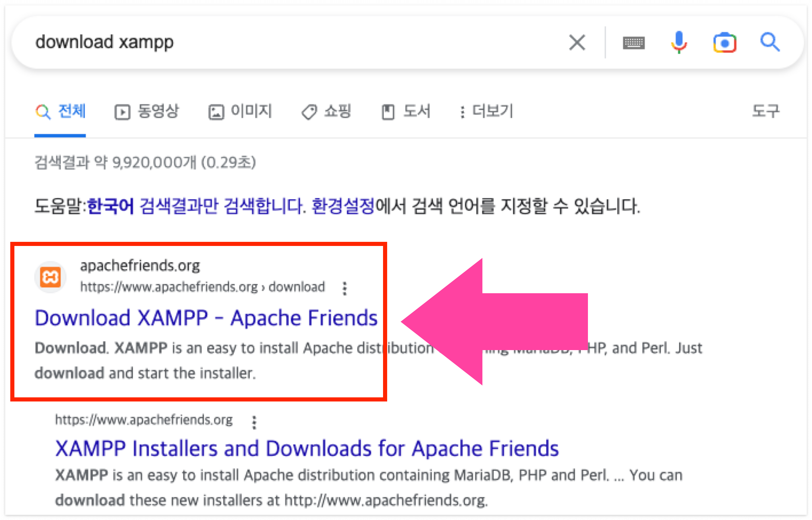Viewport: 812px width, 520px height.
Task: Open the 도구 tools option
Action: click(765, 111)
